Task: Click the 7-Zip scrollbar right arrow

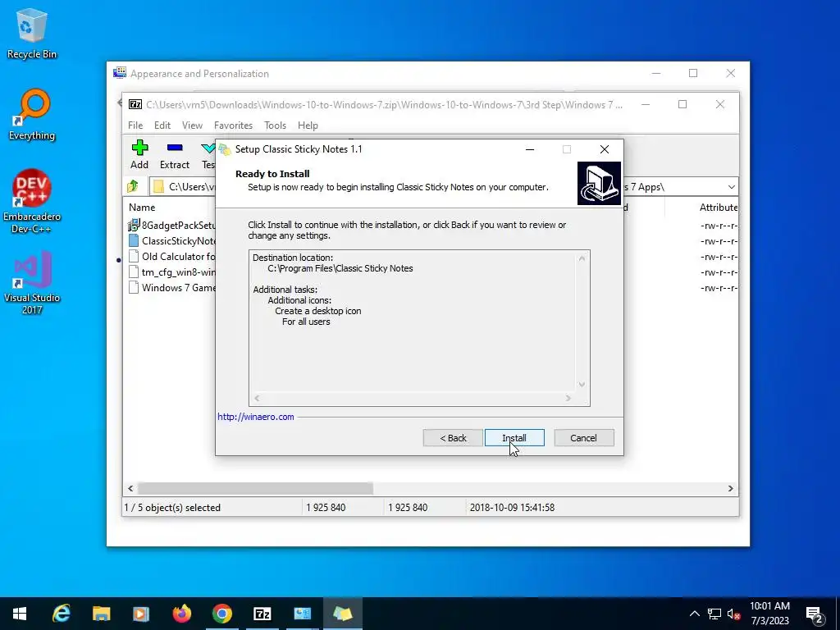Action: point(730,489)
